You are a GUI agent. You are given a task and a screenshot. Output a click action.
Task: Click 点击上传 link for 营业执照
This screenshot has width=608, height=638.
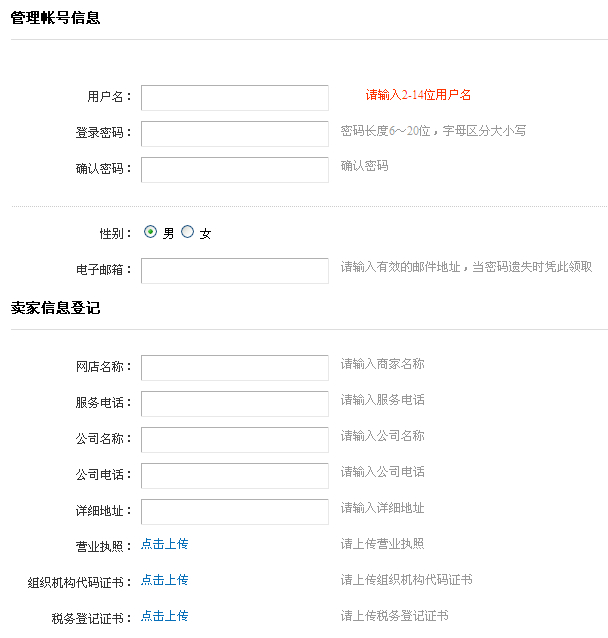164,544
